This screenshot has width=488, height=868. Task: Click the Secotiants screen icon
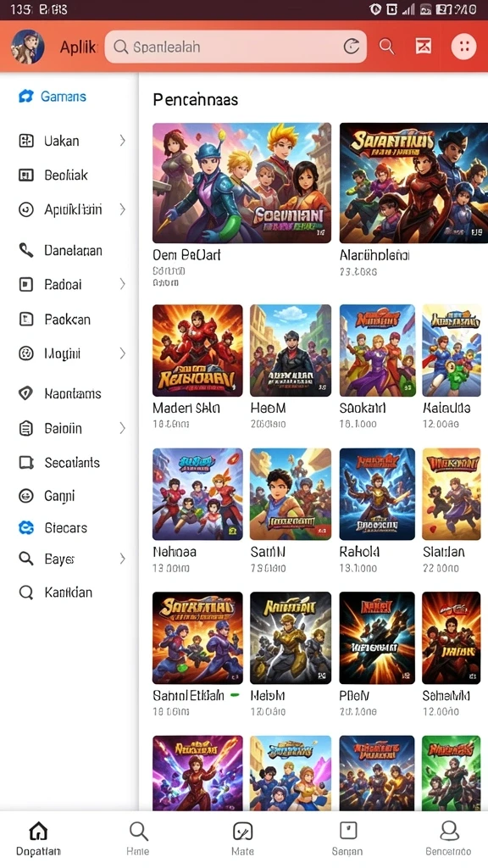click(x=25, y=462)
